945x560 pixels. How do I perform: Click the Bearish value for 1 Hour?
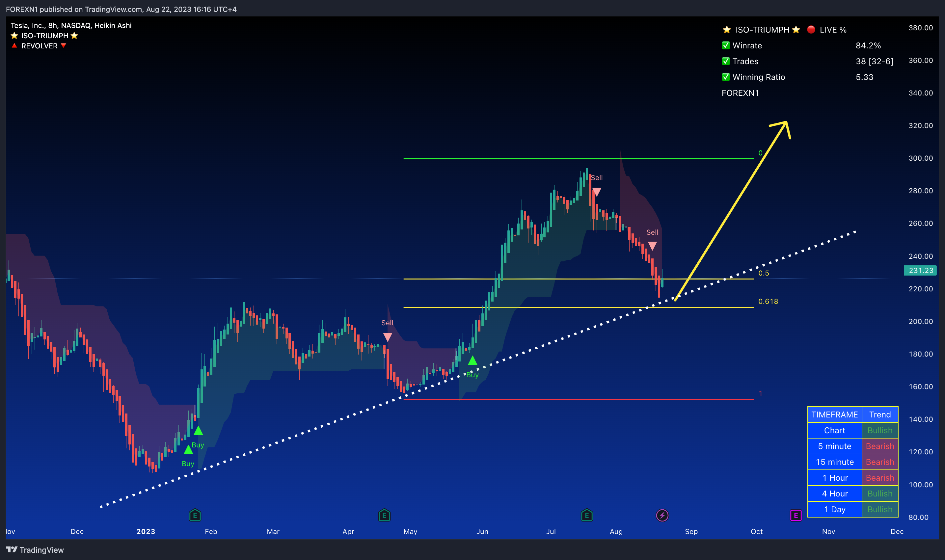pos(880,478)
